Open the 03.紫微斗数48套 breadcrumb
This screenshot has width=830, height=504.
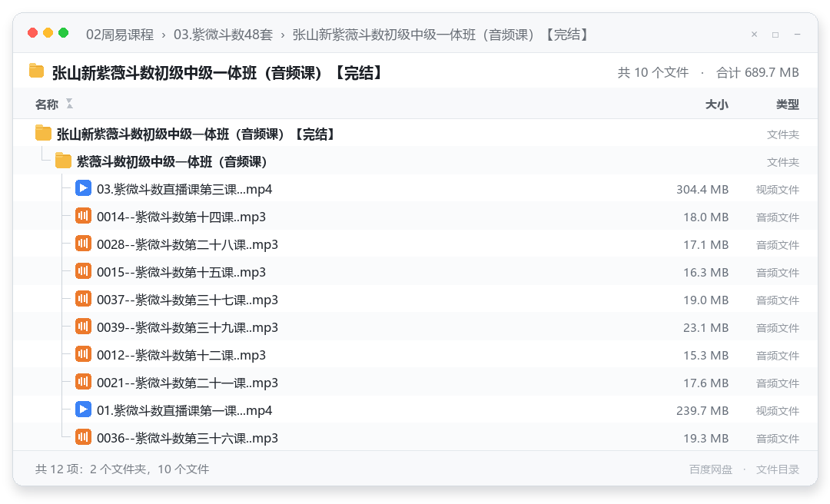point(224,35)
